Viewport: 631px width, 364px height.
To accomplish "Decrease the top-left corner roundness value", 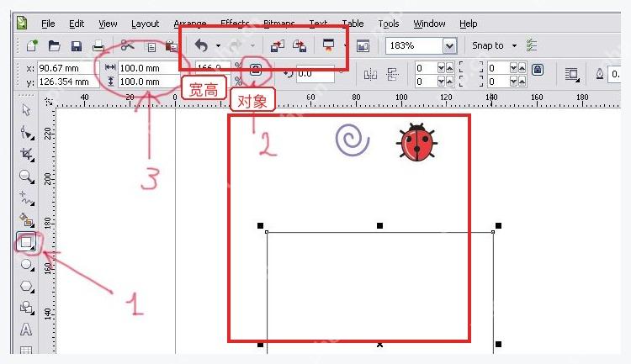I will click(441, 68).
